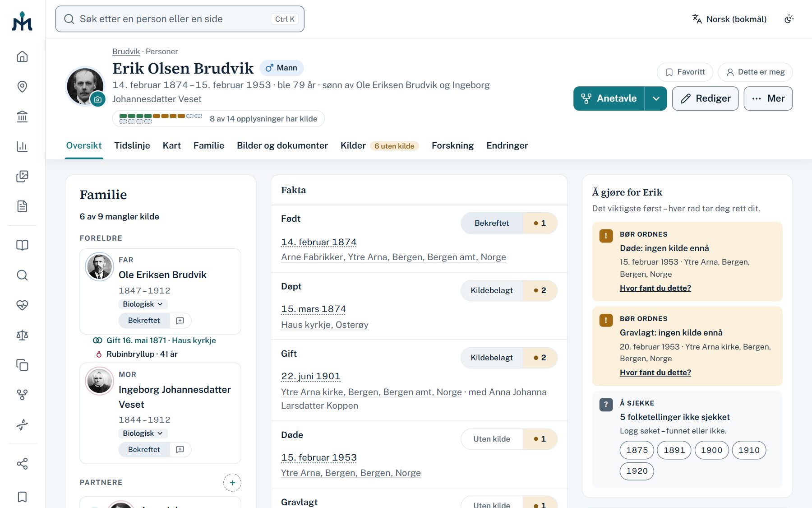This screenshot has width=812, height=508.
Task: Open the Mer menu
Action: (768, 98)
